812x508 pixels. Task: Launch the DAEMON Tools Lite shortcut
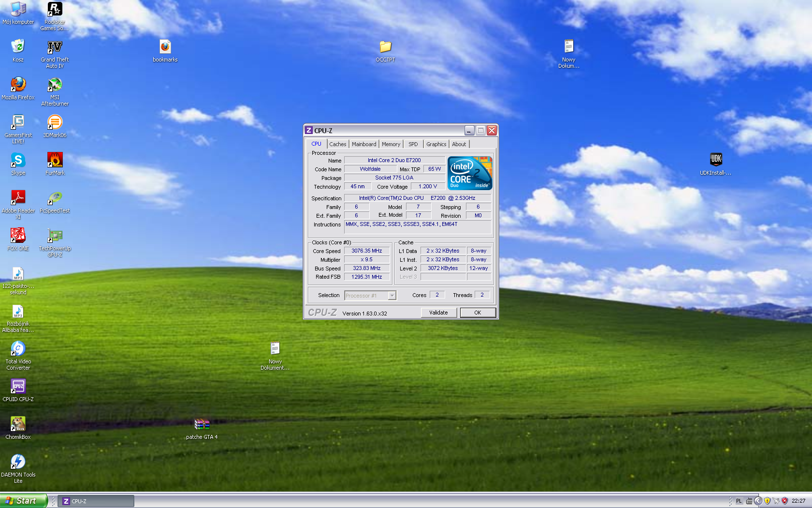(18, 469)
